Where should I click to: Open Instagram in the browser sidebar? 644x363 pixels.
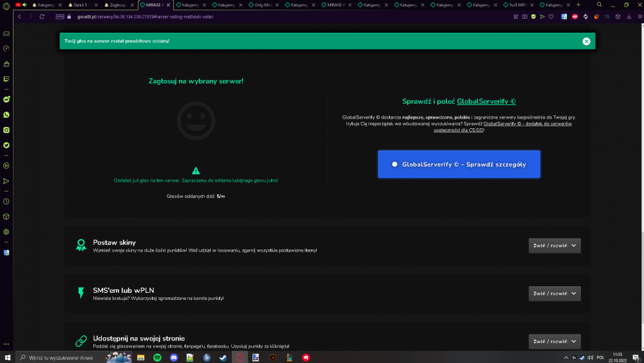6,130
